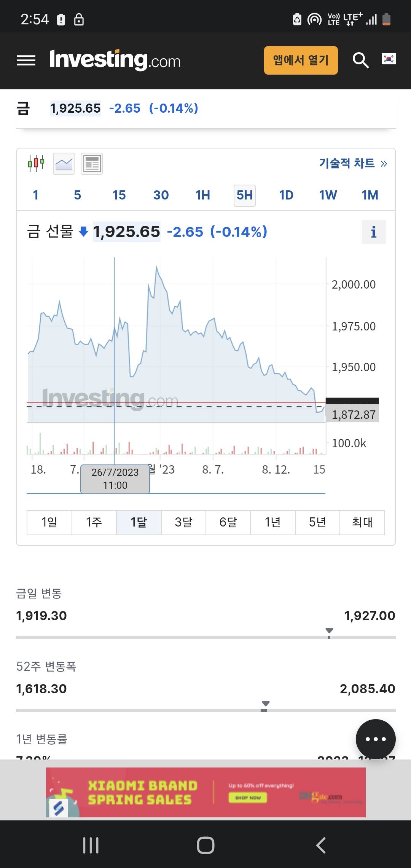411x868 pixels.
Task: Open the Korean flag language selector
Action: [389, 59]
